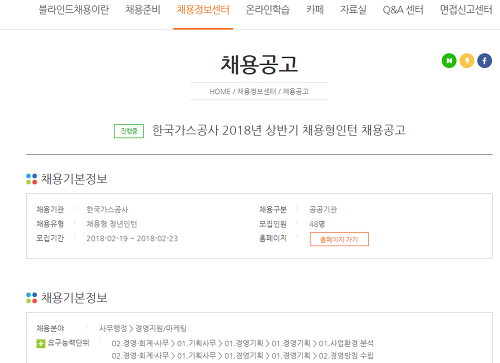This screenshot has height=363, width=500.
Task: Click the 채용분야 label
Action: [x=50, y=328]
